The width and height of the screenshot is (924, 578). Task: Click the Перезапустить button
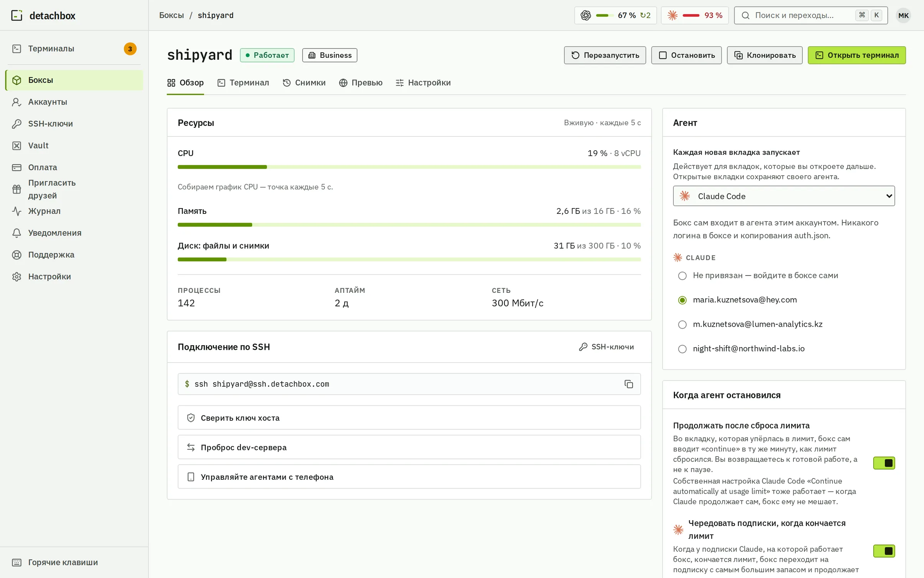coord(605,55)
